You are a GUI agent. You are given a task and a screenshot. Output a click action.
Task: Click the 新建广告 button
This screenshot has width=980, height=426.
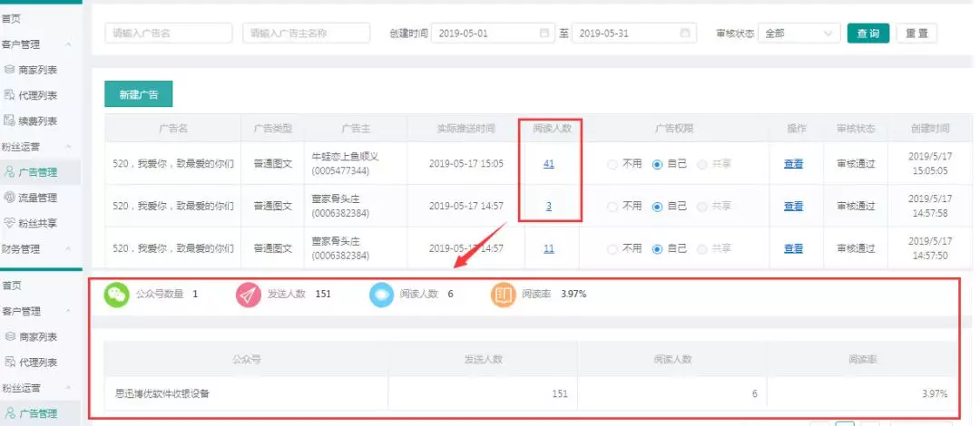pyautogui.click(x=139, y=95)
